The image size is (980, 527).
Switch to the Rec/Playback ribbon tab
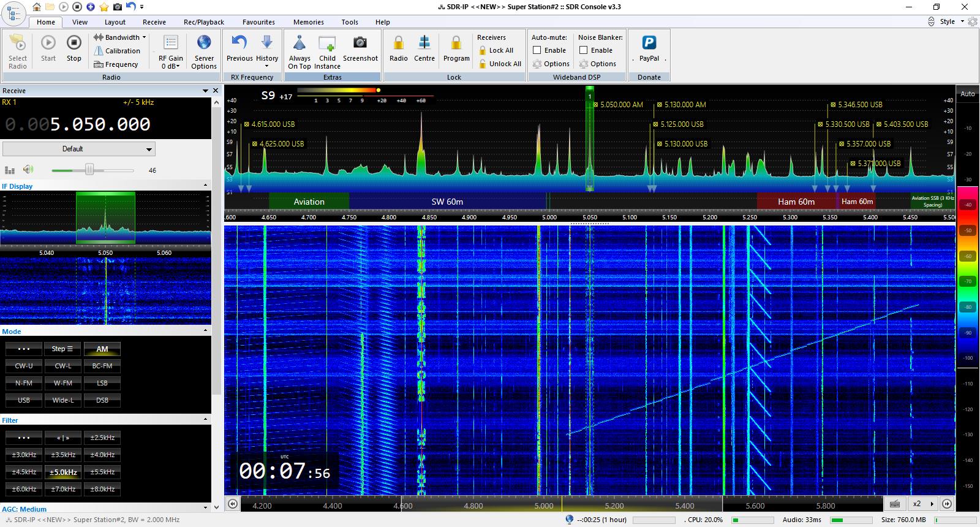204,22
